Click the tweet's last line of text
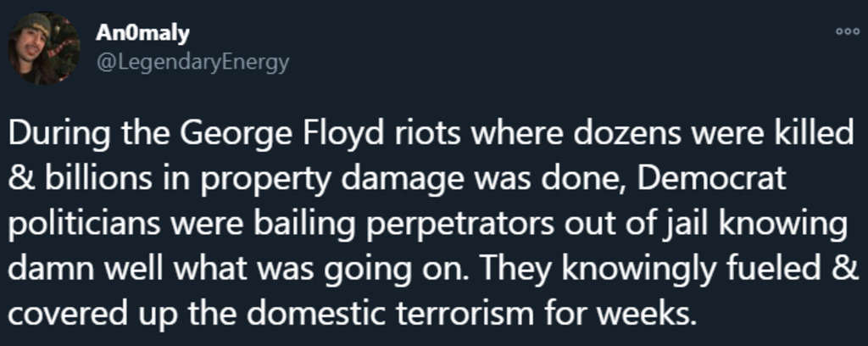This screenshot has width=868, height=346. [353, 316]
